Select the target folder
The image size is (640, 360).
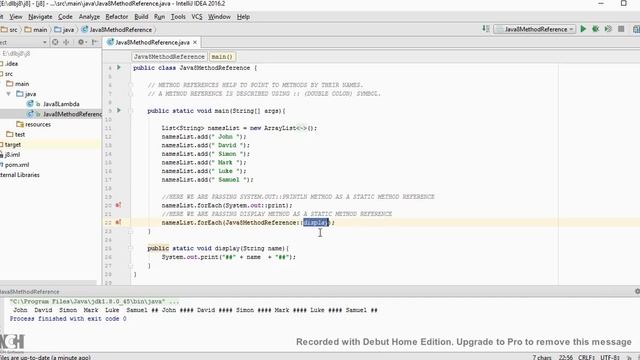(x=12, y=144)
